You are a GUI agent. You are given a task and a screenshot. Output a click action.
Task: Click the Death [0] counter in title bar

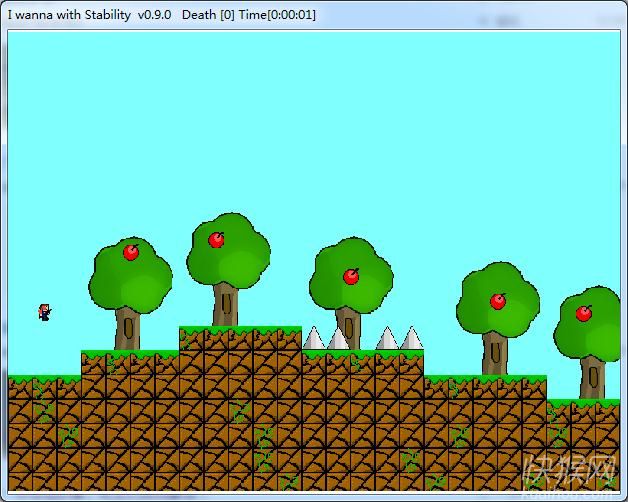click(x=208, y=15)
